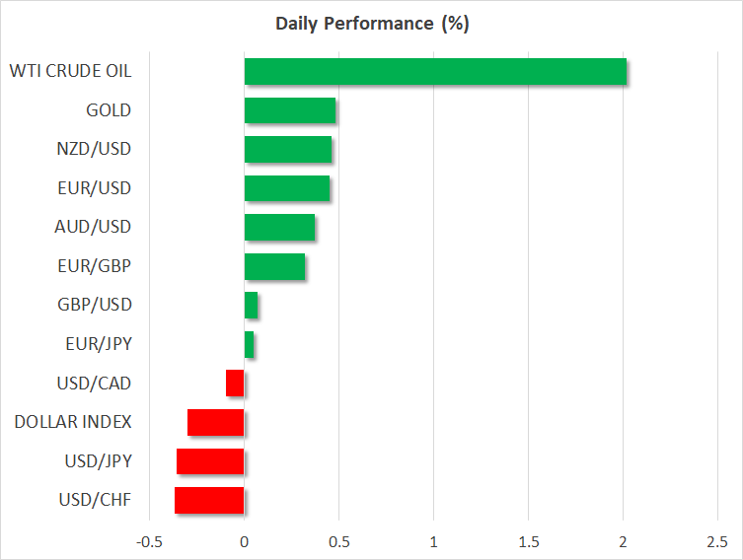Select the small GBP/USD bar
This screenshot has width=743, height=560.
click(x=251, y=306)
